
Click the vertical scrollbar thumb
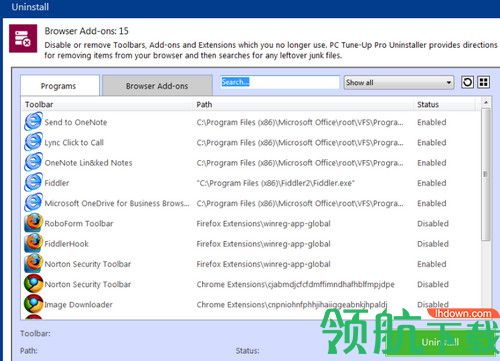point(486,174)
